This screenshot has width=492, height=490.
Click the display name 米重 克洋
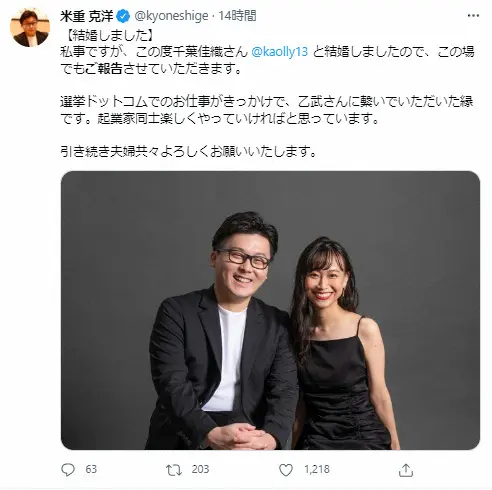coord(87,16)
